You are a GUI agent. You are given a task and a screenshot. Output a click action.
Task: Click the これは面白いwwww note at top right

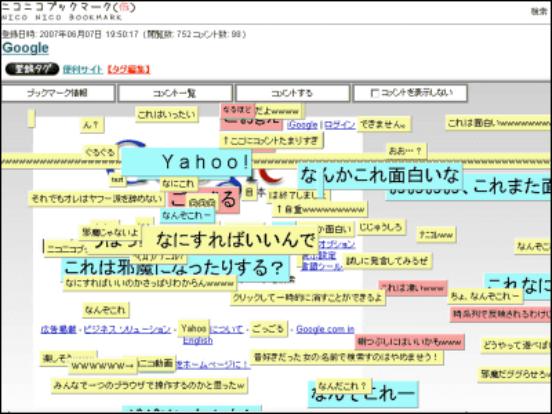click(x=498, y=123)
